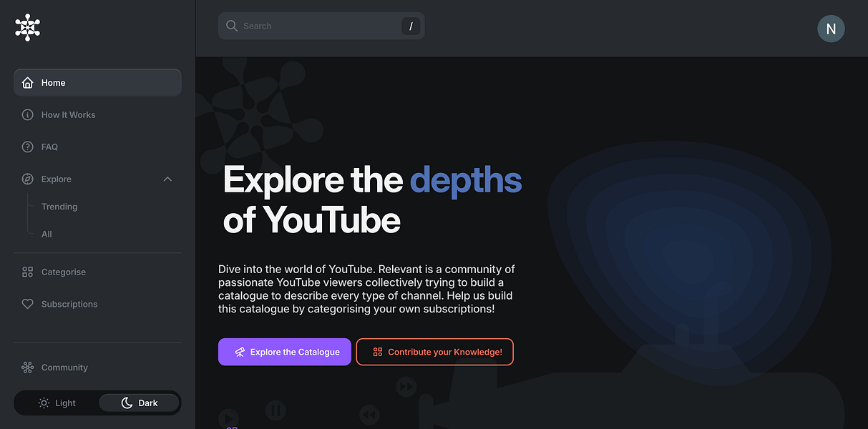The width and height of the screenshot is (868, 429).
Task: Click Contribute your Knowledge button
Action: 435,352
